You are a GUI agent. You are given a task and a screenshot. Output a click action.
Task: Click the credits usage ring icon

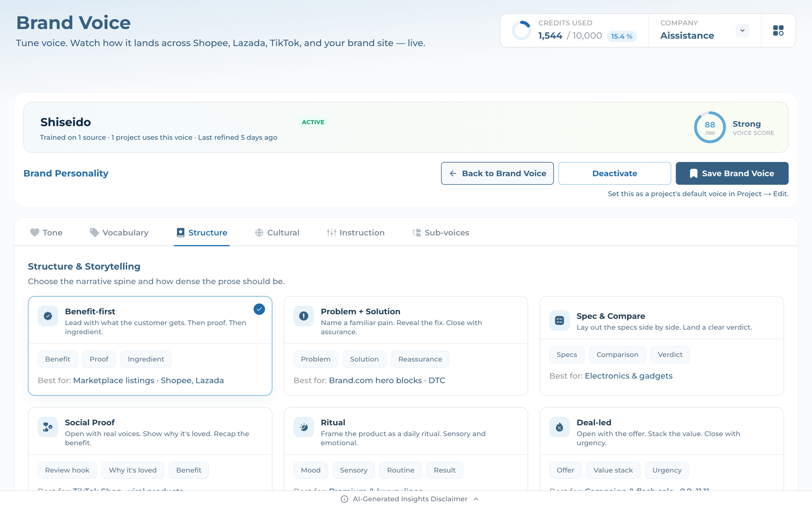tap(521, 30)
